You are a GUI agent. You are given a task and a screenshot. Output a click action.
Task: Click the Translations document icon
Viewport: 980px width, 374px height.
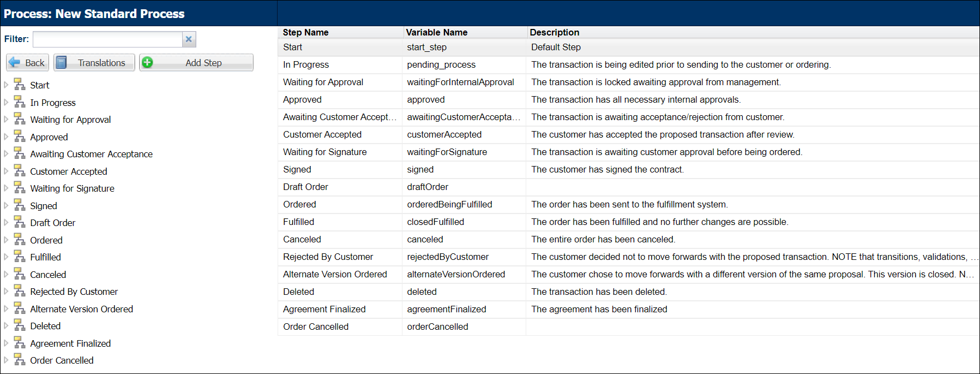click(63, 62)
